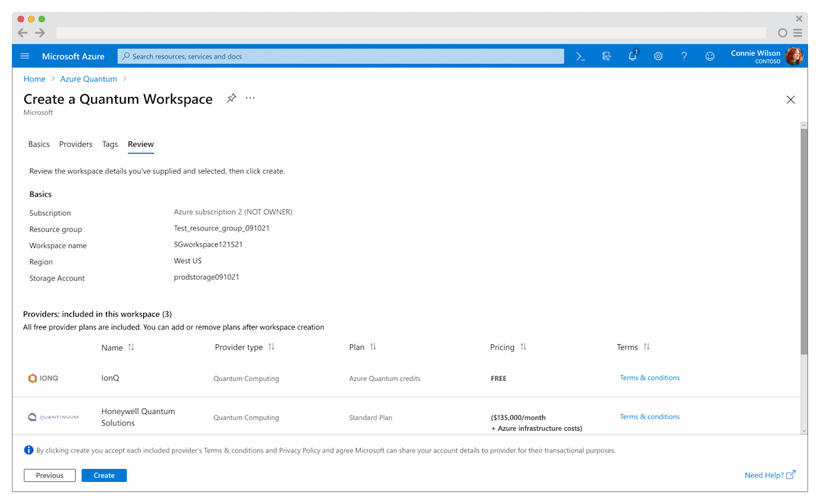Open Honeywell Quantum Solutions Terms & conditions link
Viewport: 820px width, 504px height.
tap(650, 417)
